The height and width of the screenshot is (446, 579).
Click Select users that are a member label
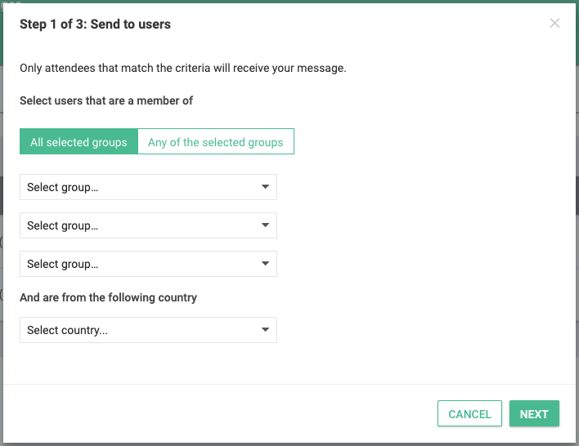tap(106, 100)
